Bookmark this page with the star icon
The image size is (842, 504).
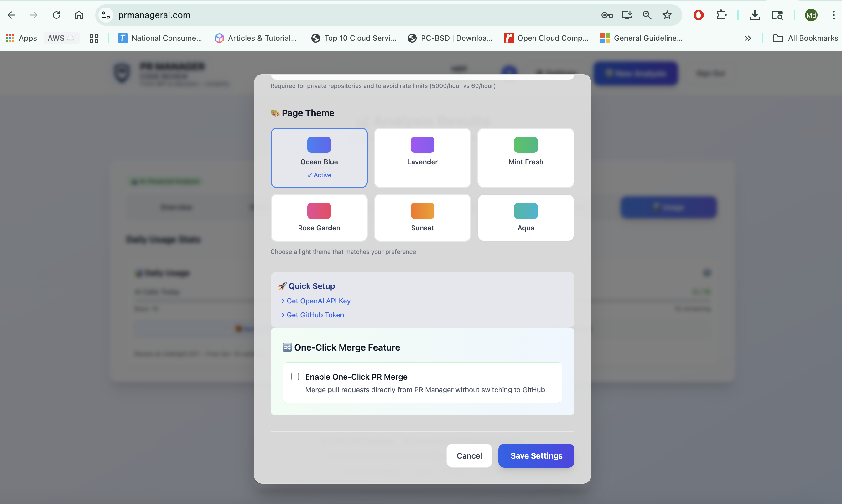pos(667,15)
